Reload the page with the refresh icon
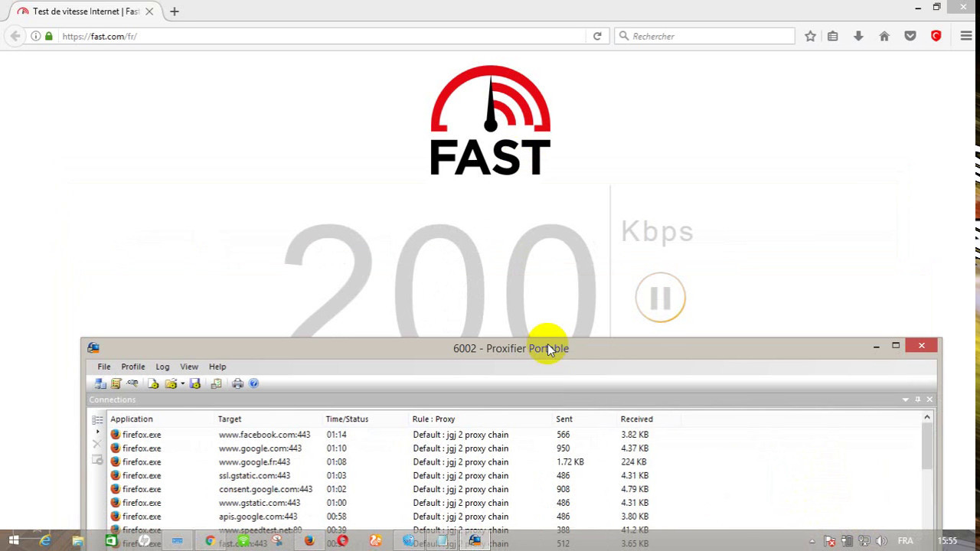The image size is (980, 551). pos(597,36)
